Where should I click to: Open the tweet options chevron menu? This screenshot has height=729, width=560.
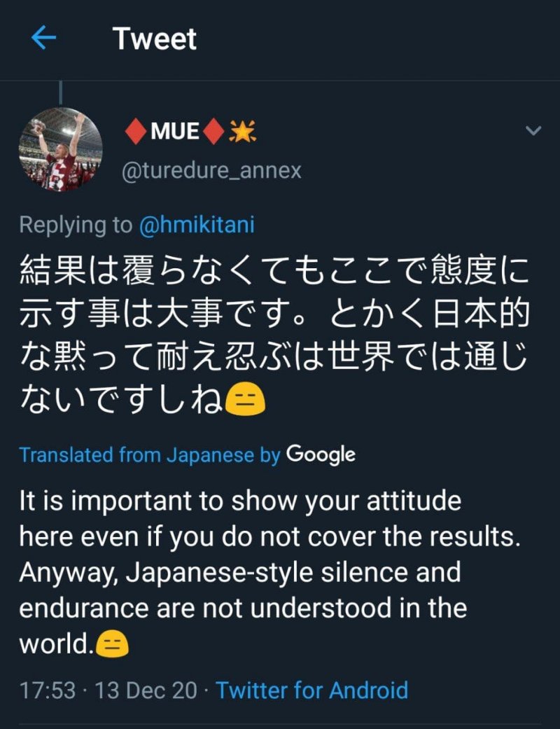533,131
